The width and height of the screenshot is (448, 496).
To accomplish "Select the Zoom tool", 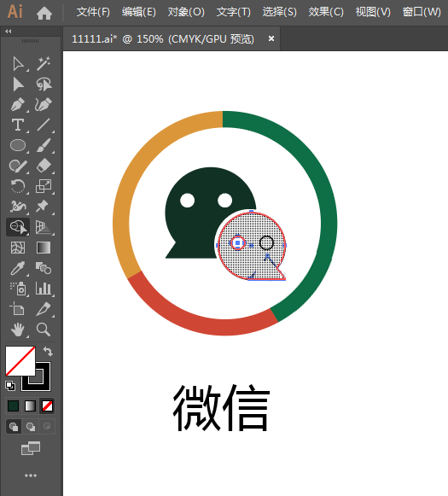I will pos(44,330).
